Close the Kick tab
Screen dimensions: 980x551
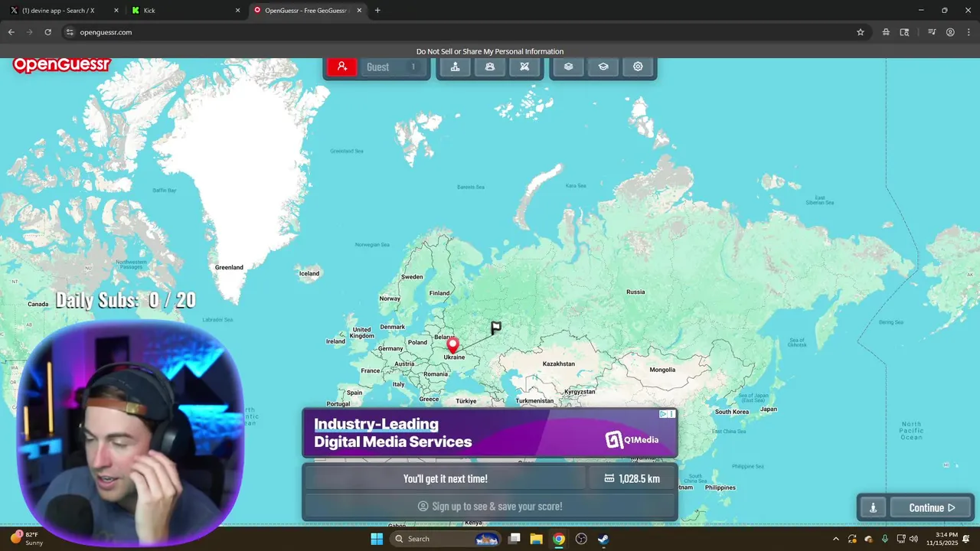237,10
